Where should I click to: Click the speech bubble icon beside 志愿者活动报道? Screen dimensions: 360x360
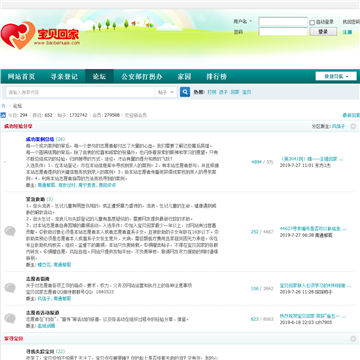[x=10, y=318]
